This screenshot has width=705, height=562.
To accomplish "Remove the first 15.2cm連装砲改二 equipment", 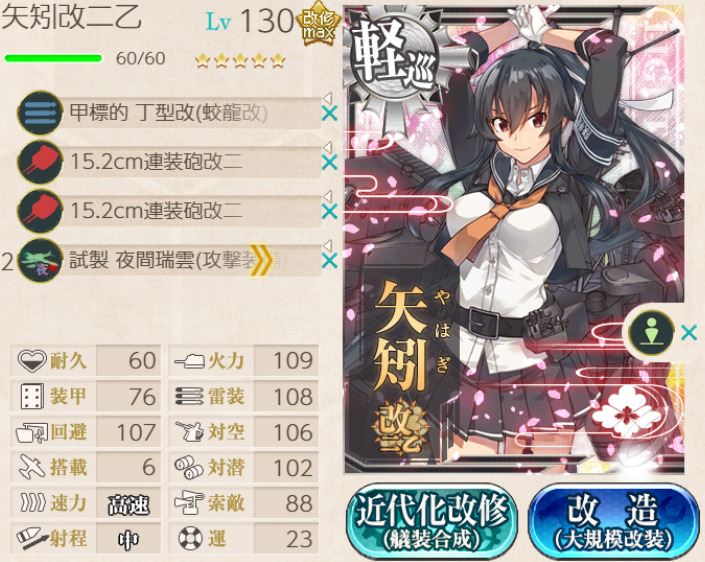I will click(x=330, y=162).
